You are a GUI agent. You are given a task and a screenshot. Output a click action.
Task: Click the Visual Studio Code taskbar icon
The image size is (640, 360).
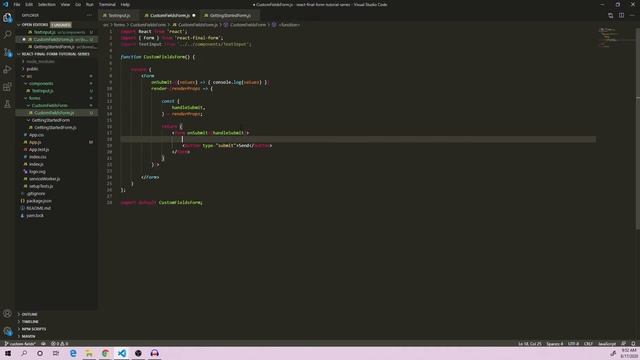click(x=122, y=353)
